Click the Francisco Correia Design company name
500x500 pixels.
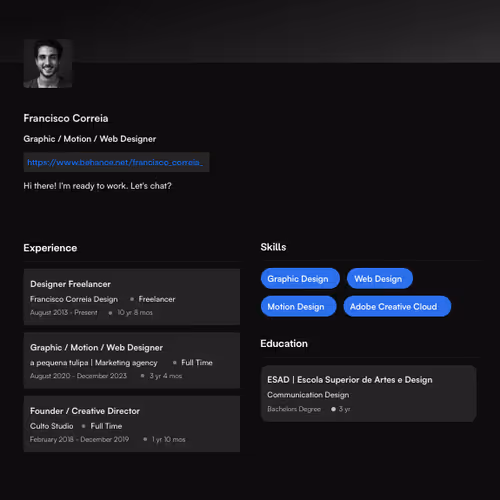74,299
